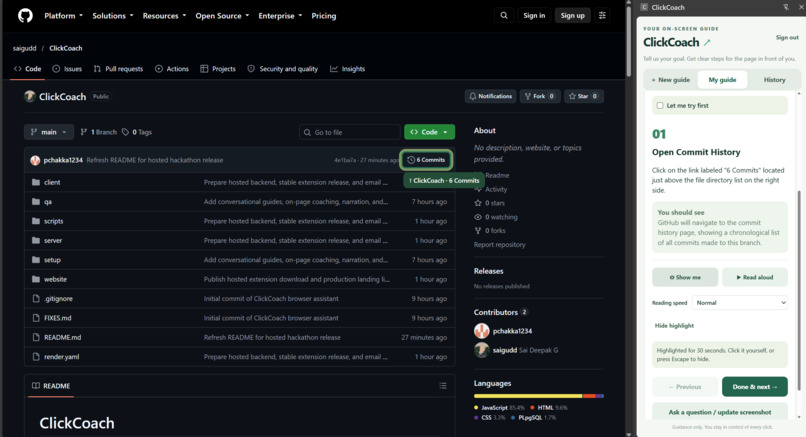Open ClickCoach external link arrow icon
Screen dimensions: 806x437
coord(707,42)
